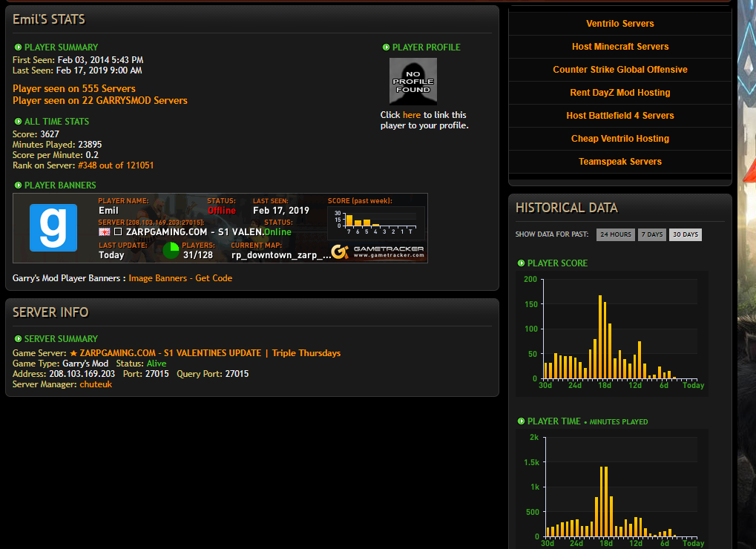Click rank #348 out of 121051 link
This screenshot has height=549, width=756.
[116, 165]
